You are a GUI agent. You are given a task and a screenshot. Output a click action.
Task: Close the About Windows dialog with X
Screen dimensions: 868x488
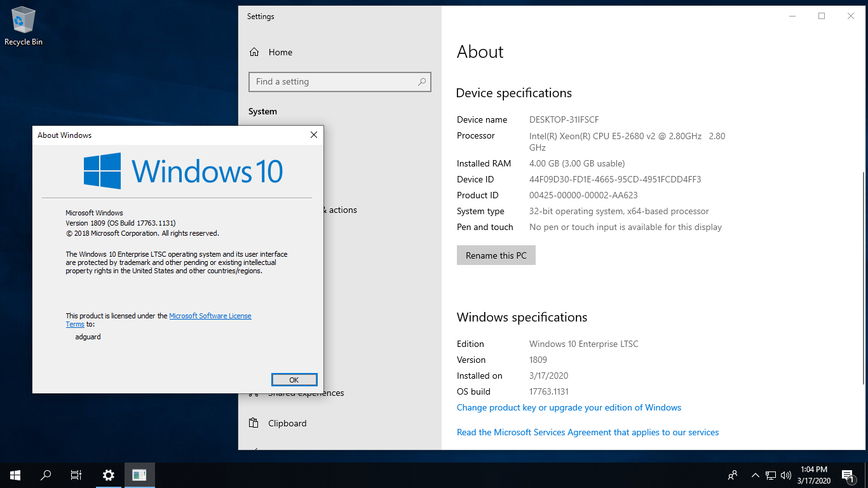(313, 135)
